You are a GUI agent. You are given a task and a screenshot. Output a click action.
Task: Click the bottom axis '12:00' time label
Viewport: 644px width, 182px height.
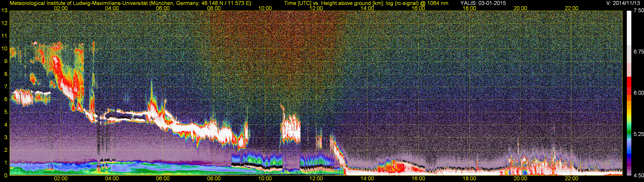click(316, 179)
